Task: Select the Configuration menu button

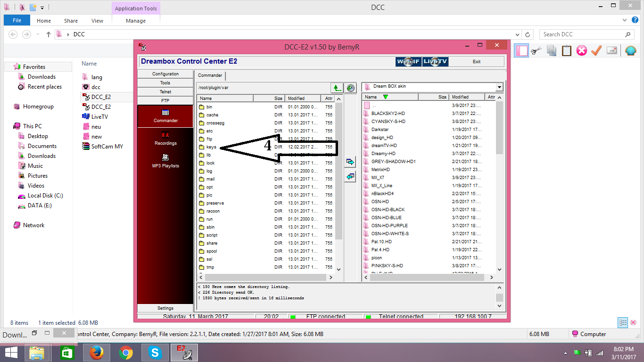Action: point(165,74)
